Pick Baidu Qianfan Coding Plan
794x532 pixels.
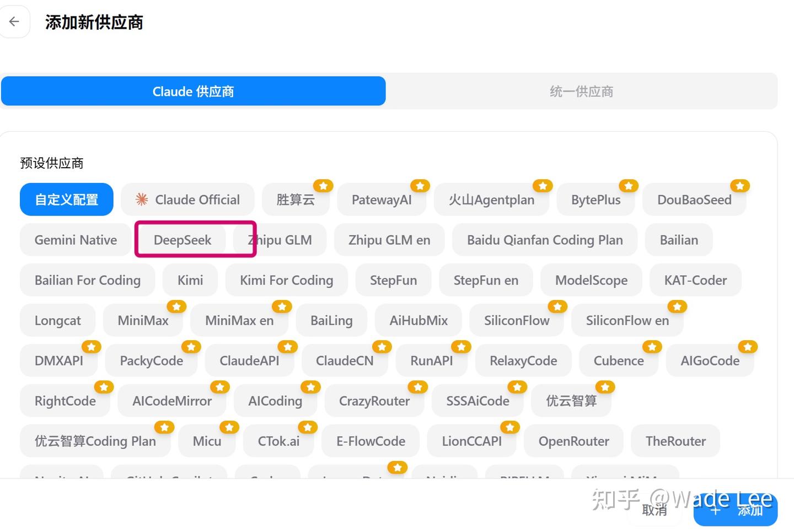[x=545, y=240]
